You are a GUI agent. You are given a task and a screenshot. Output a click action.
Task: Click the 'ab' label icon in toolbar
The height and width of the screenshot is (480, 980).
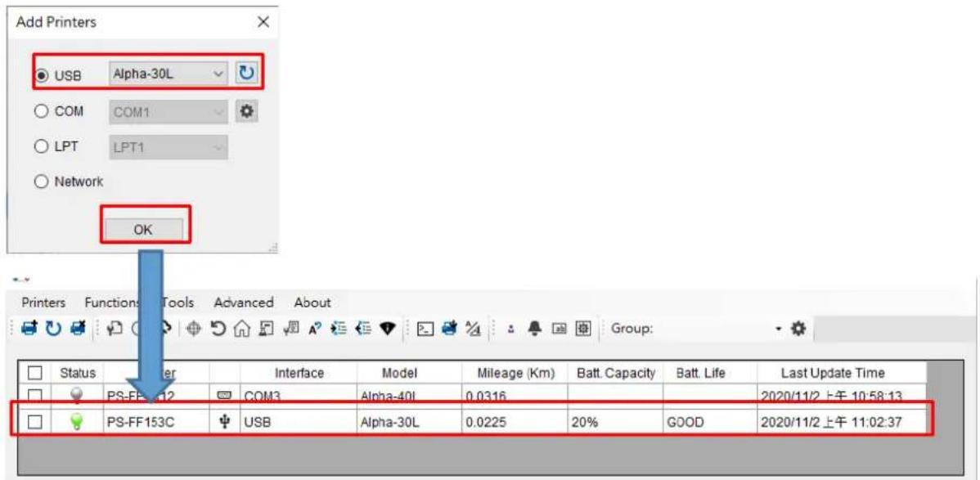tap(560, 329)
